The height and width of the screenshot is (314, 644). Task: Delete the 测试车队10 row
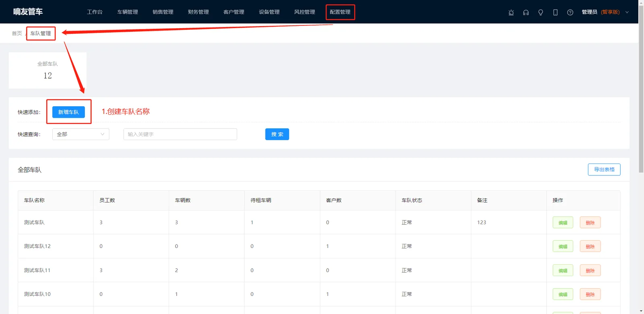590,294
